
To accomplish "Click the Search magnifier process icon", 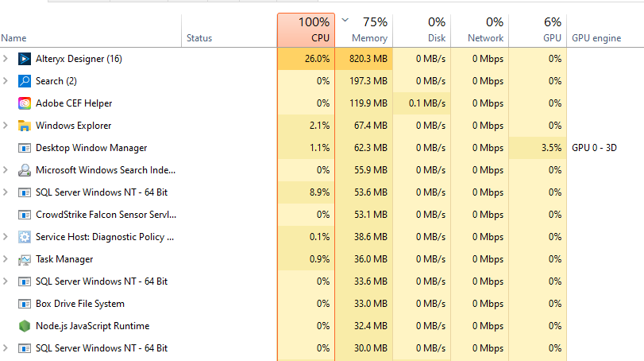I will click(x=24, y=81).
